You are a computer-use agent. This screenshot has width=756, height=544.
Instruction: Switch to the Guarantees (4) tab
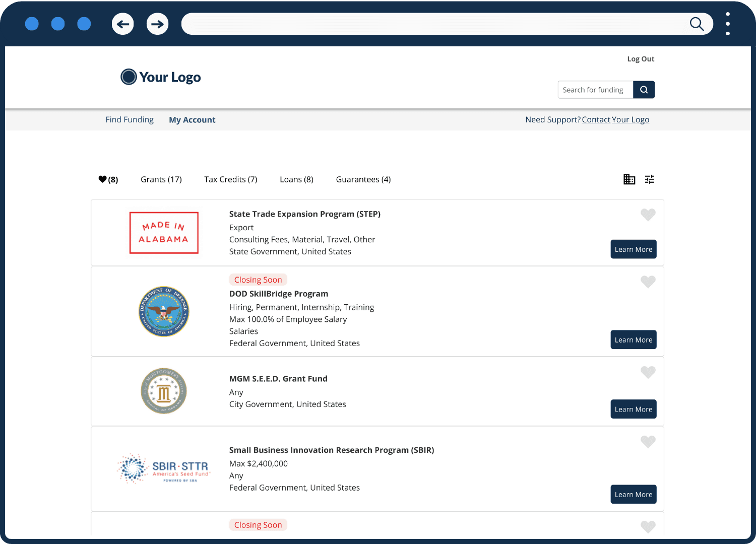pos(363,179)
